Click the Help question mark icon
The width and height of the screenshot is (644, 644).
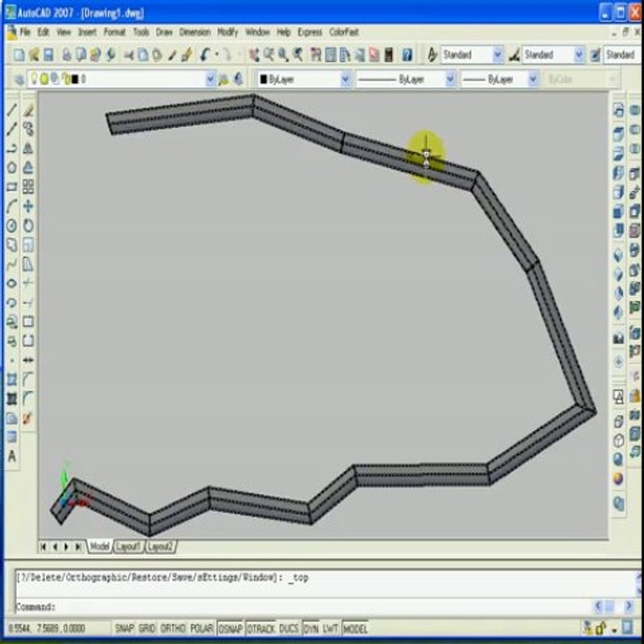tap(407, 55)
